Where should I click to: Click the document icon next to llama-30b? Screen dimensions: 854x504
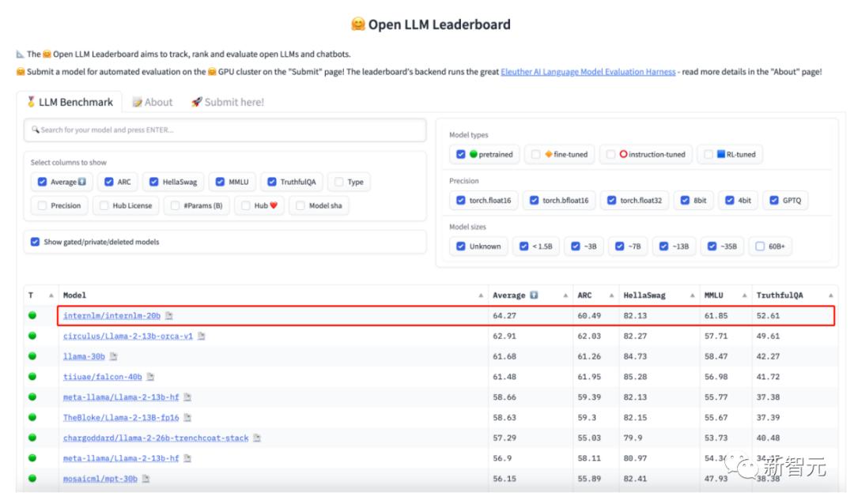click(x=113, y=356)
